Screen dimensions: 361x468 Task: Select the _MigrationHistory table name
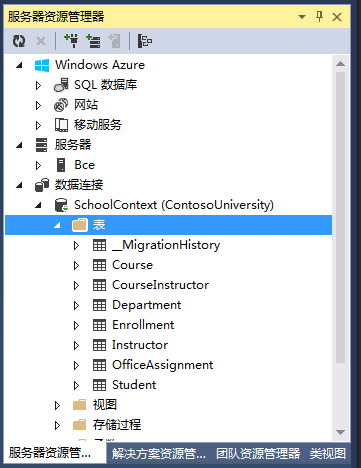point(166,245)
